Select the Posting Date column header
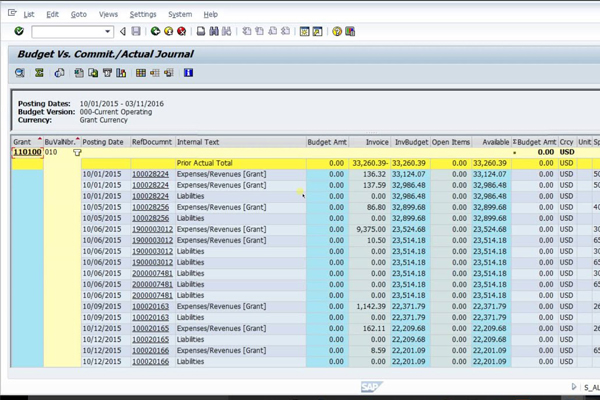The width and height of the screenshot is (600, 400). (106, 142)
